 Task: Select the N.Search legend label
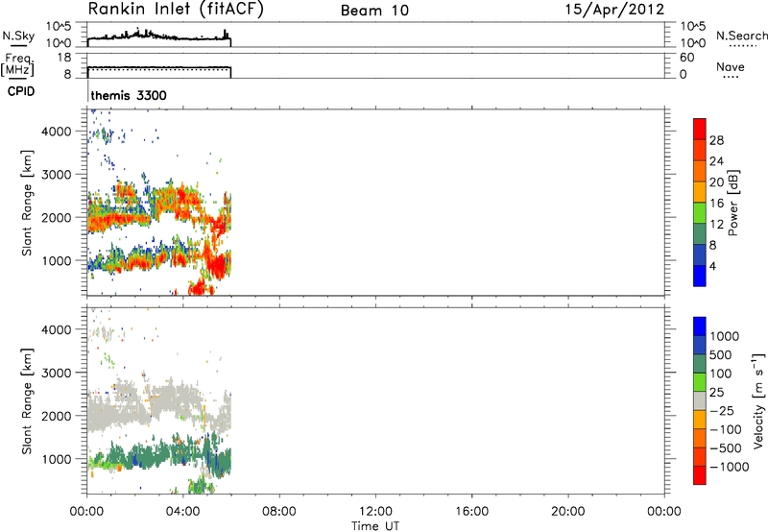[x=741, y=36]
